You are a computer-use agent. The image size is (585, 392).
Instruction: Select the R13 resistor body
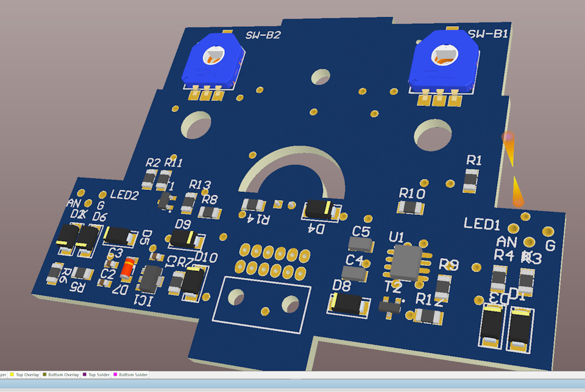pyautogui.click(x=189, y=203)
